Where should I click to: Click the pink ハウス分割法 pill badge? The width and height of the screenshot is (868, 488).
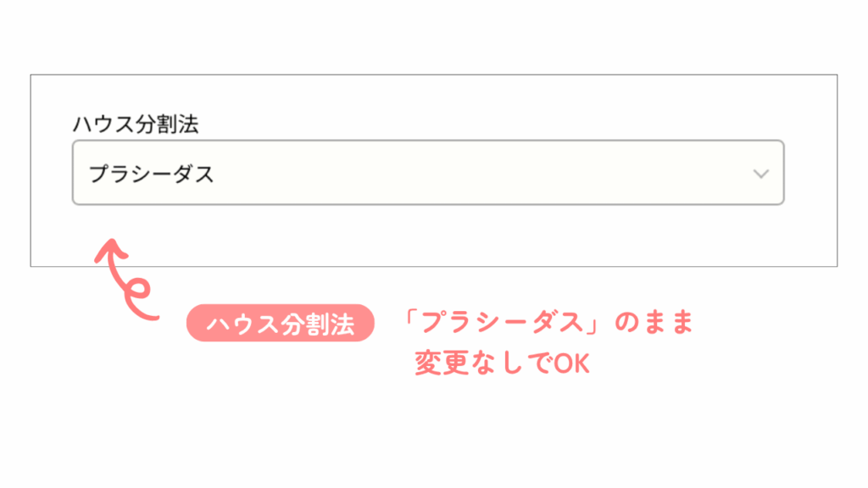pos(280,324)
